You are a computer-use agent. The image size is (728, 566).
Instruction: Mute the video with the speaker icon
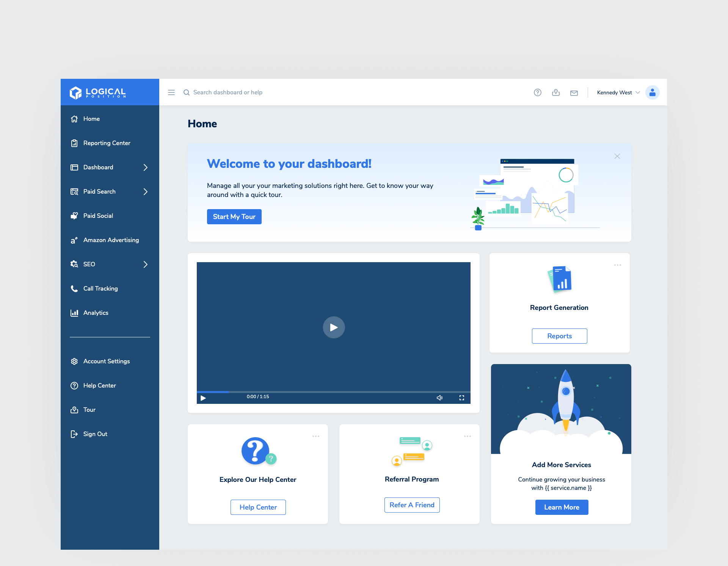click(439, 397)
